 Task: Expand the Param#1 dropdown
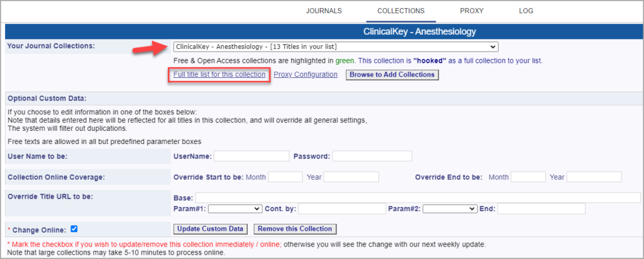pyautogui.click(x=235, y=209)
